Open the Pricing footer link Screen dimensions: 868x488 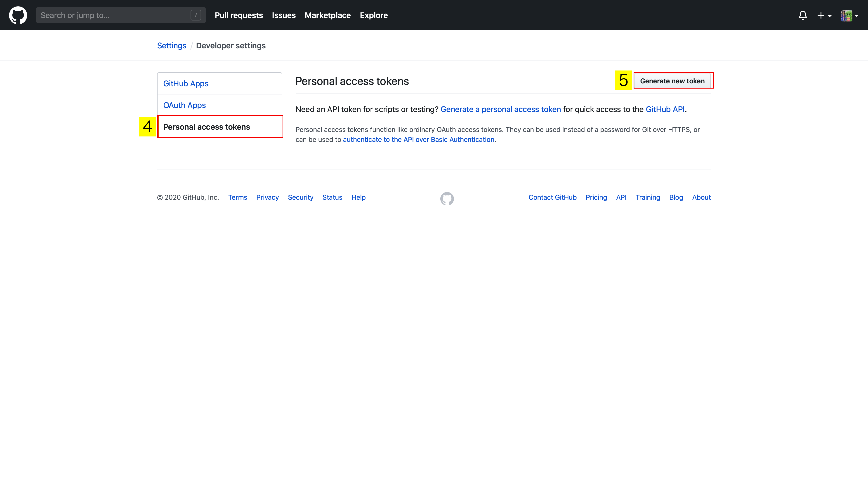pos(596,197)
